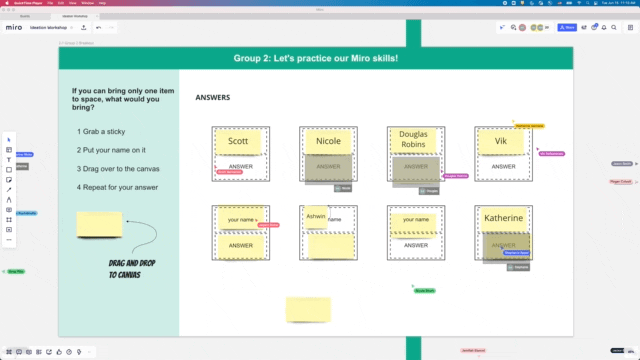The width and height of the screenshot is (640, 360).
Task: Open the Window menu
Action: 87,3
